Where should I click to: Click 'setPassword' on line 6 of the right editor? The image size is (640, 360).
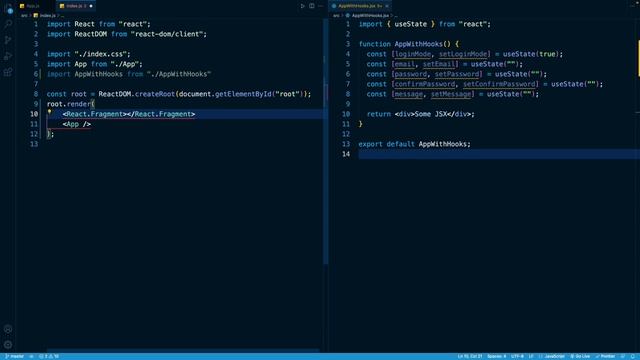[x=457, y=74]
